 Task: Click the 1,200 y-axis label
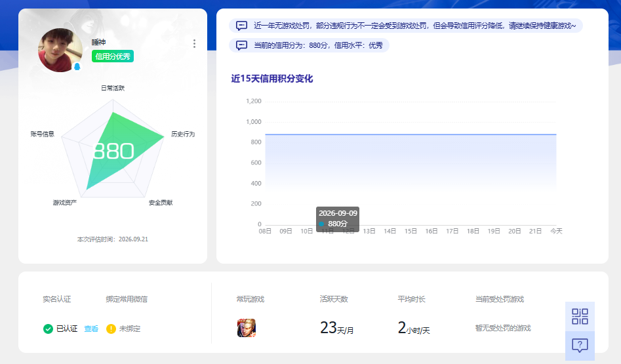click(x=254, y=101)
